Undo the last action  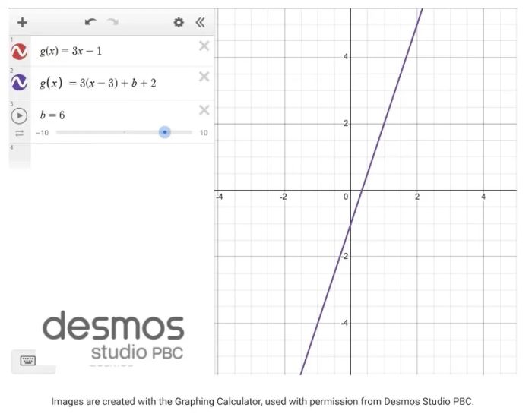point(90,22)
